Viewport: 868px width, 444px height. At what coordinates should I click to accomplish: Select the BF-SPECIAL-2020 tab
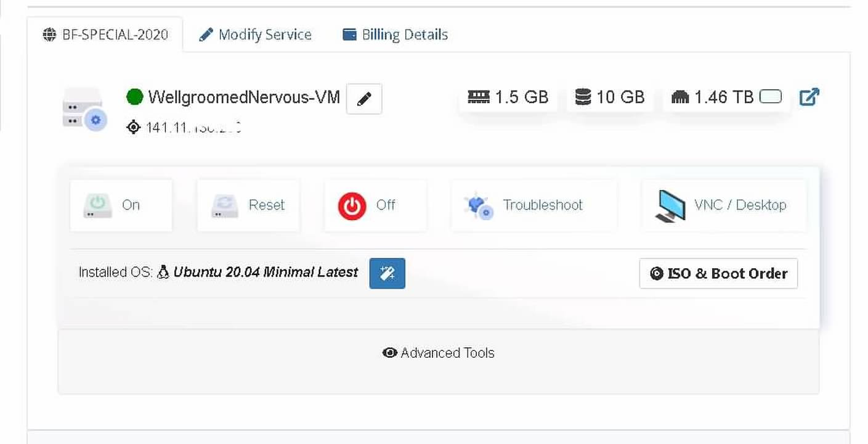(105, 35)
